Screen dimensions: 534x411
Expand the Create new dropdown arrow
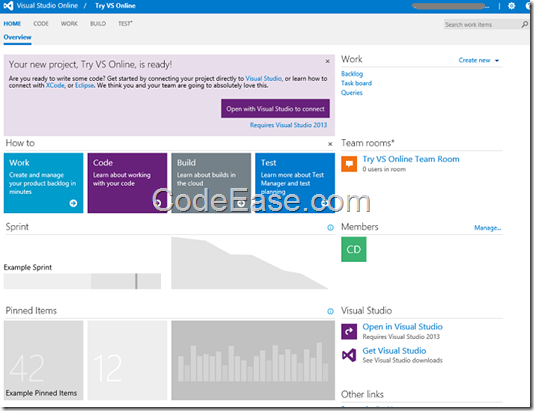click(497, 61)
